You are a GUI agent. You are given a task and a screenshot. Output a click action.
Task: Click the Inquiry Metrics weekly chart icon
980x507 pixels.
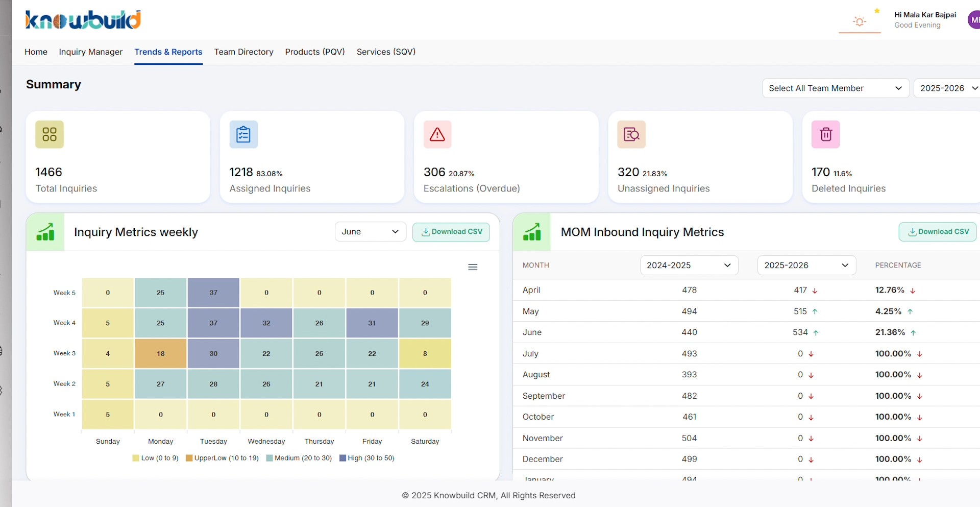[45, 232]
